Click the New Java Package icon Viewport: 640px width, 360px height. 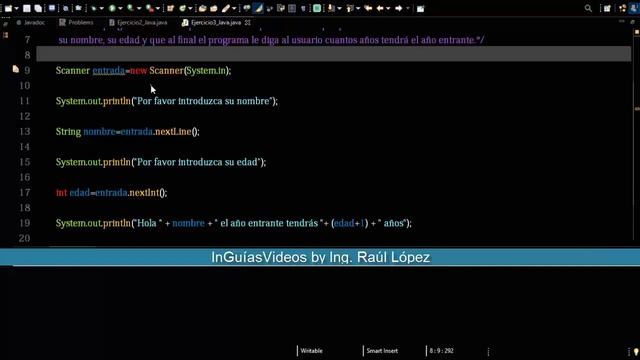coord(170,8)
